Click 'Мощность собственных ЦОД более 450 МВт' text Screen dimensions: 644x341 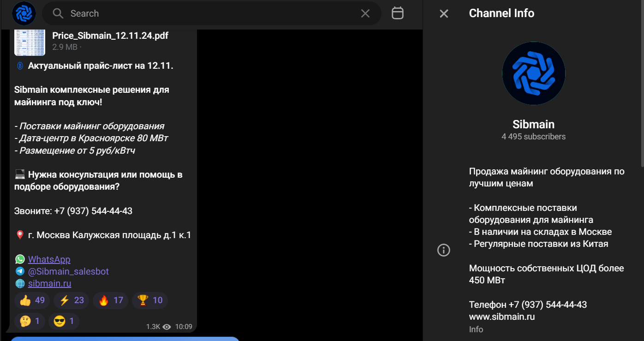point(547,274)
